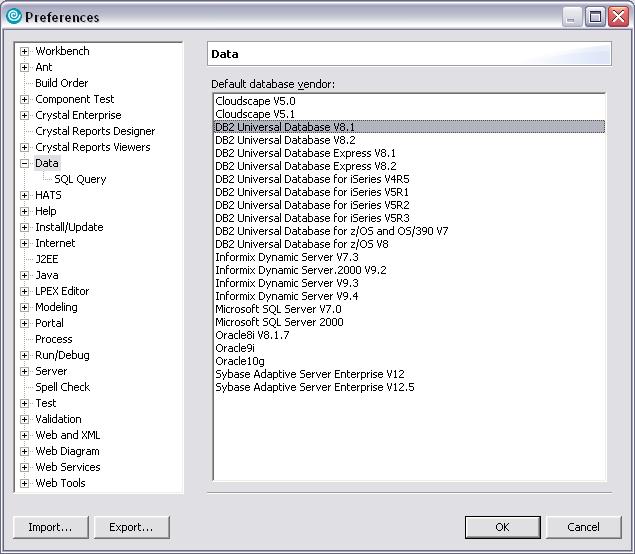635x554 pixels.
Task: Maximize the Preferences window
Action: (595, 17)
